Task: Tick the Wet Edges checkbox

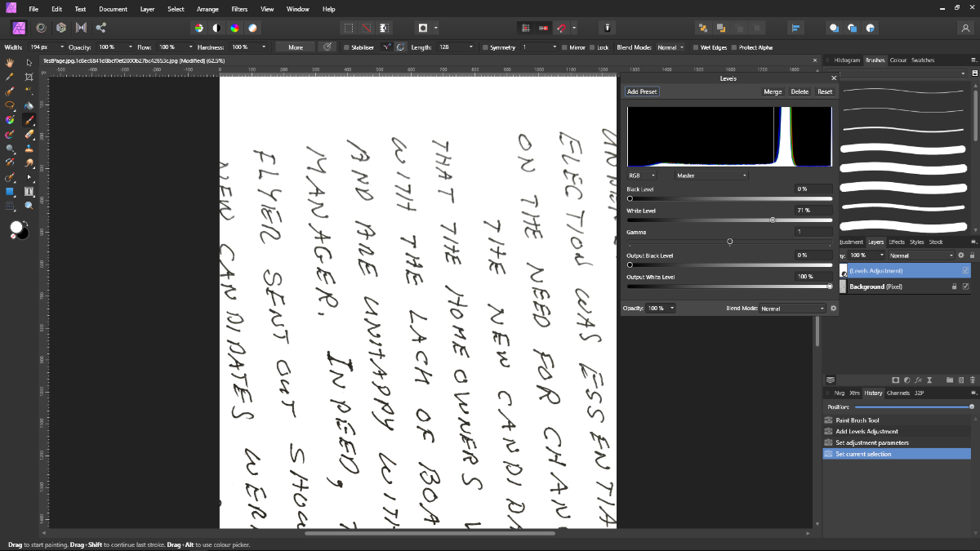Action: click(x=696, y=47)
